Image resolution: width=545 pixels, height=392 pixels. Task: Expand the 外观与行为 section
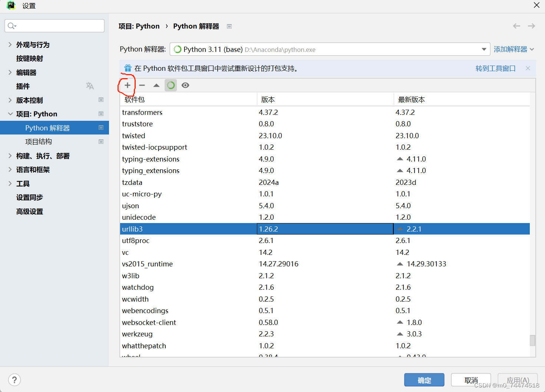point(10,44)
